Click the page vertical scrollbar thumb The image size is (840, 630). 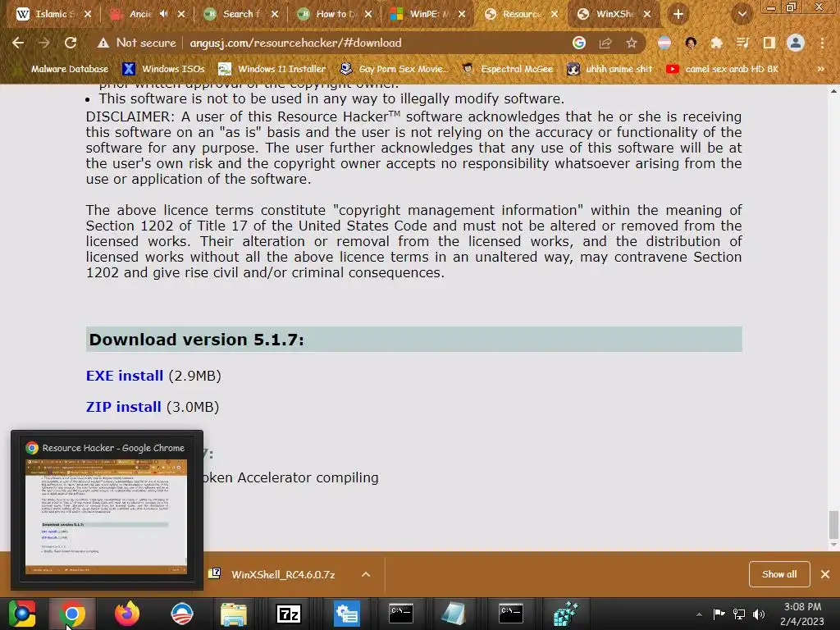coord(833,525)
